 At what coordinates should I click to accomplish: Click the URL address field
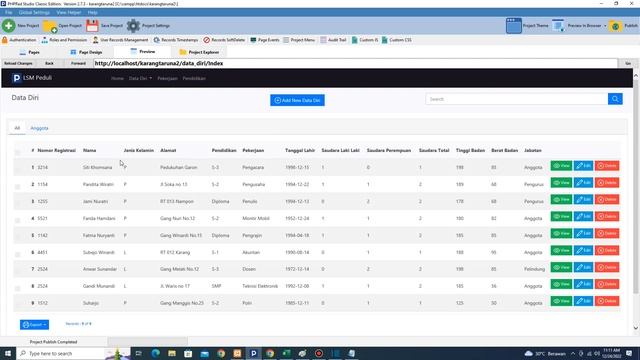click(x=355, y=63)
